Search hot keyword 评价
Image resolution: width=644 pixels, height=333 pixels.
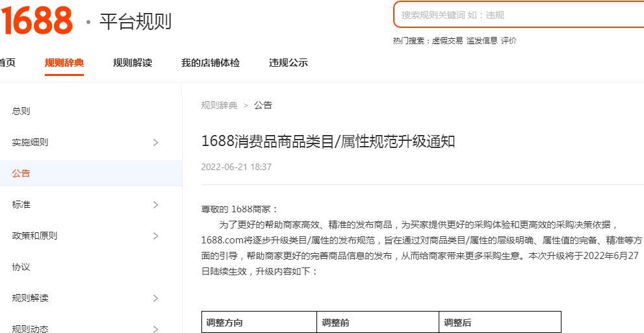509,41
